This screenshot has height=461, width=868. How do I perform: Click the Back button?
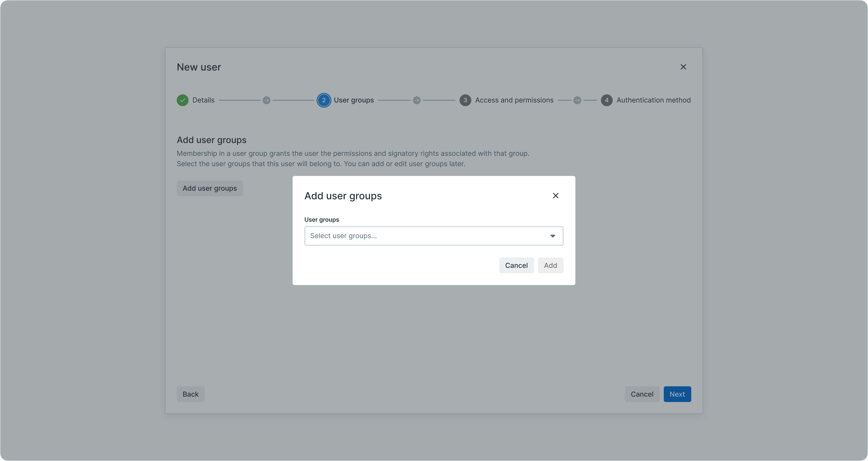190,394
